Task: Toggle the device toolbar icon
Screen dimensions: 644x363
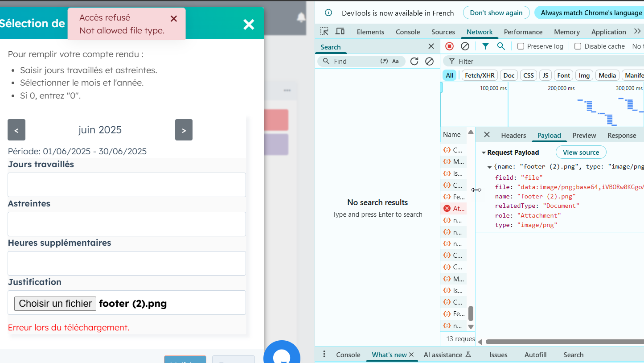Action: (340, 31)
